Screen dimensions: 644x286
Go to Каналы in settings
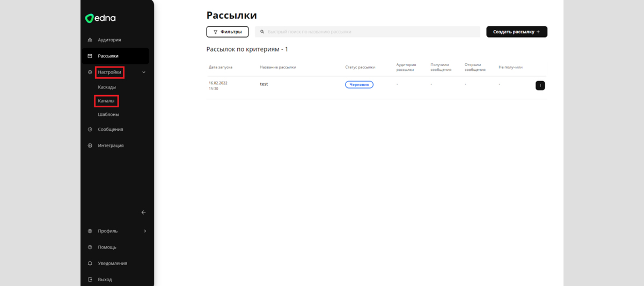coord(106,101)
